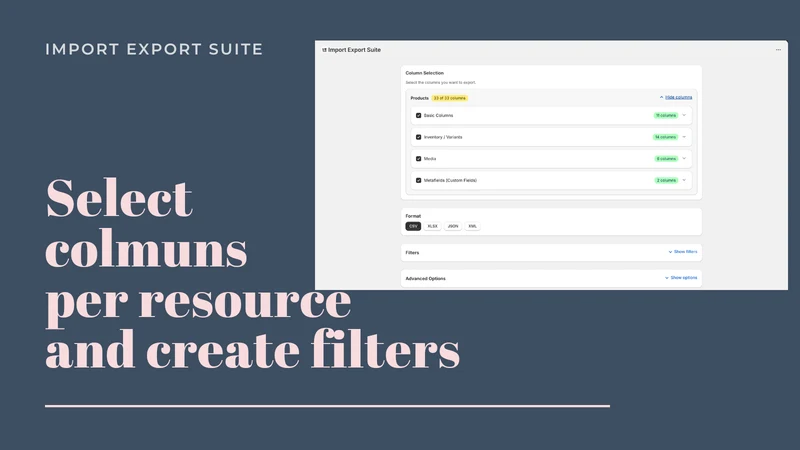Screen dimensions: 800x450
Task: Click Import Export Suite title in app header
Action: 355,50
